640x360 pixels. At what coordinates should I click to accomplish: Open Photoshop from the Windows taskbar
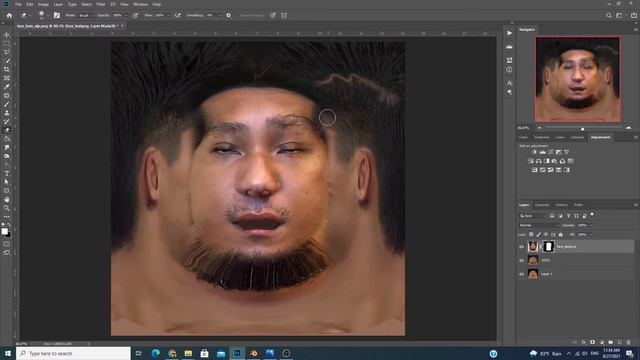pos(237,353)
